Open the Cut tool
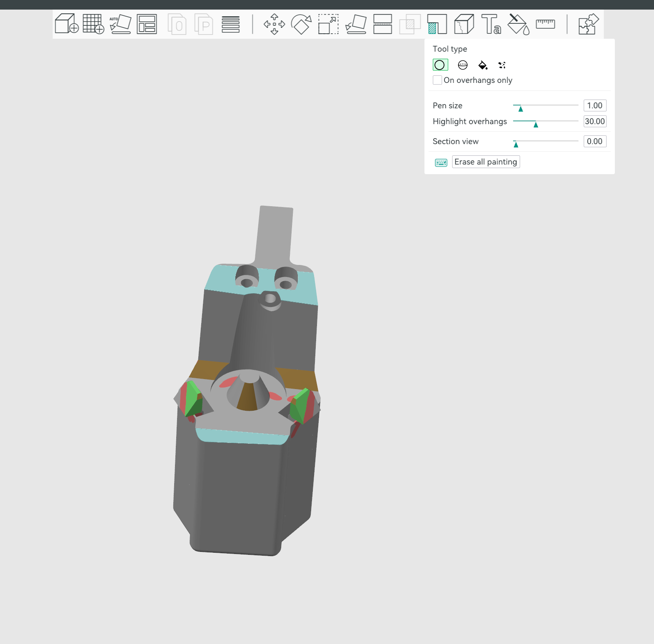Screen dimensions: 654x644 [x=382, y=24]
